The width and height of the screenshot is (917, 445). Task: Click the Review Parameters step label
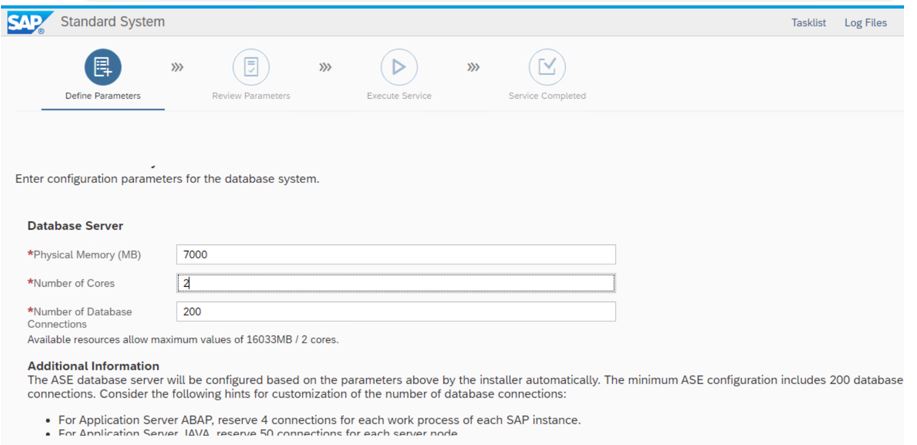click(251, 96)
